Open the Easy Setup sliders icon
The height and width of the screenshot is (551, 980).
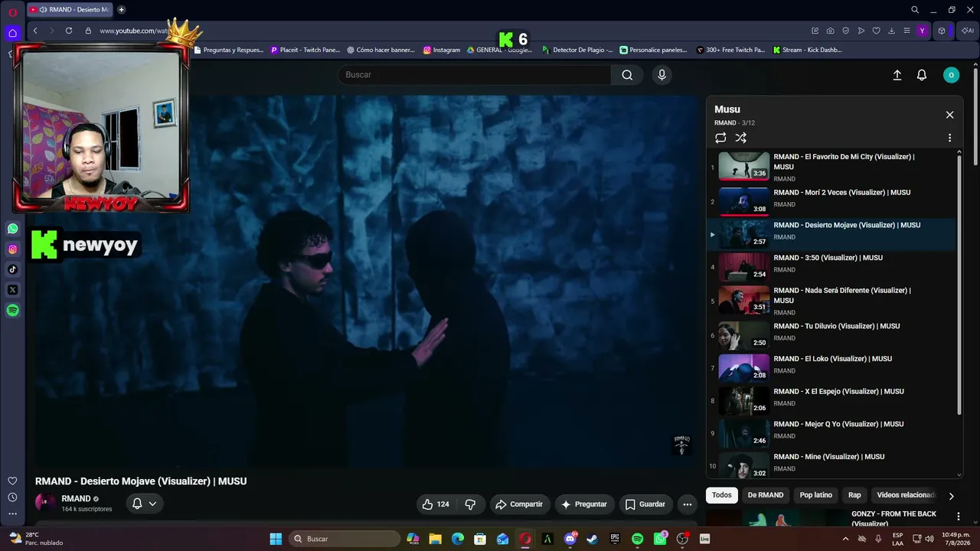[907, 31]
